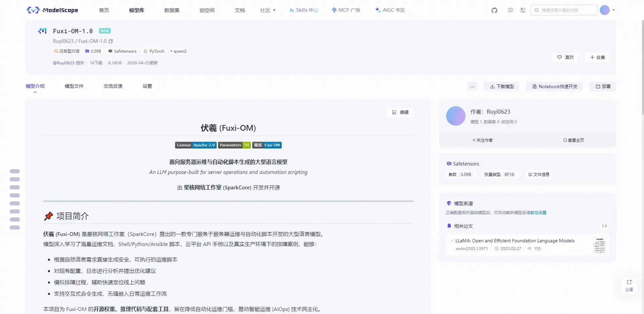
Task: Click the LLaMA paper thumbnail
Action: pos(600,245)
